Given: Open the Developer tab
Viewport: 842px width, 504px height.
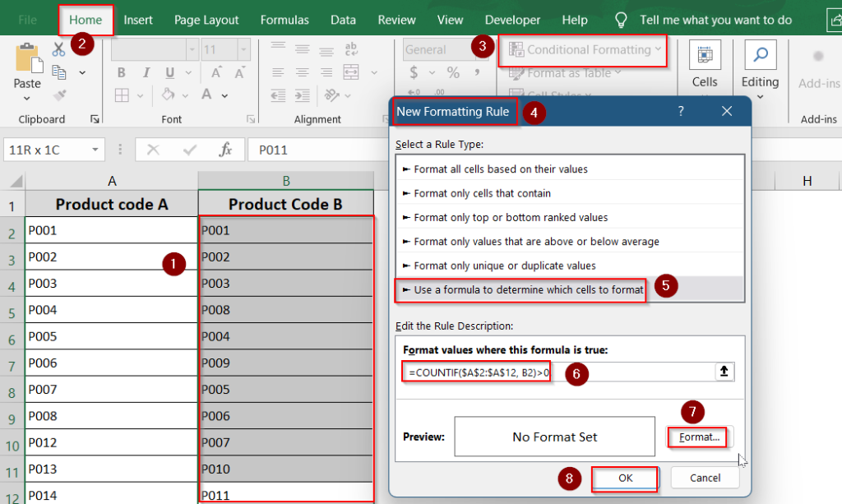Looking at the screenshot, I should coord(512,20).
